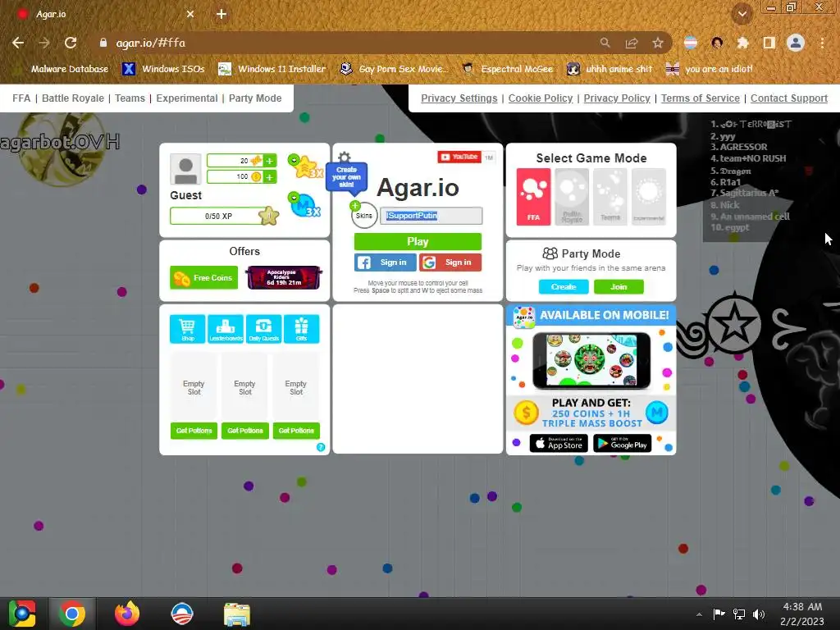This screenshot has height=630, width=840.
Task: Bookmark this page with star icon
Action: coord(658,43)
